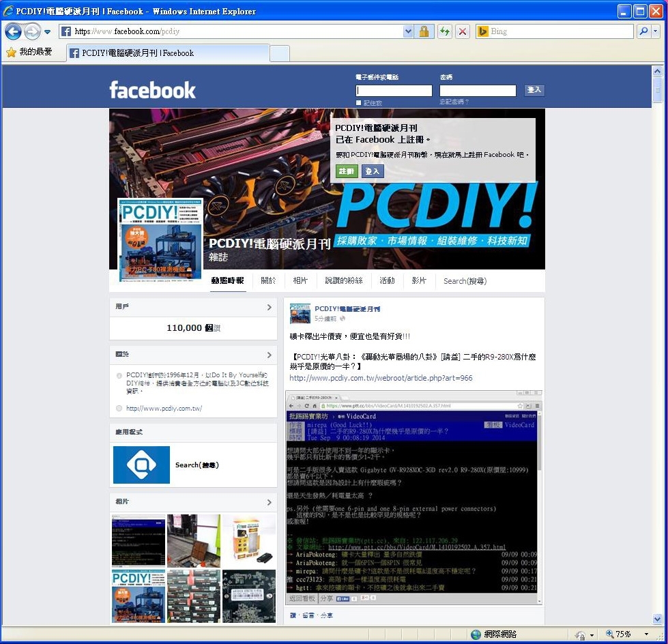Open the article.php?art=966 link

click(x=381, y=378)
